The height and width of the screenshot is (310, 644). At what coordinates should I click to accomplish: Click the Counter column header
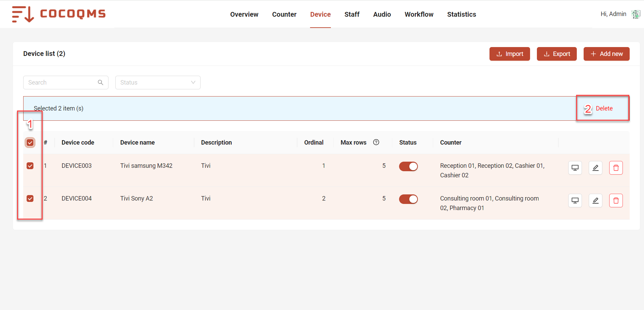[451, 143]
